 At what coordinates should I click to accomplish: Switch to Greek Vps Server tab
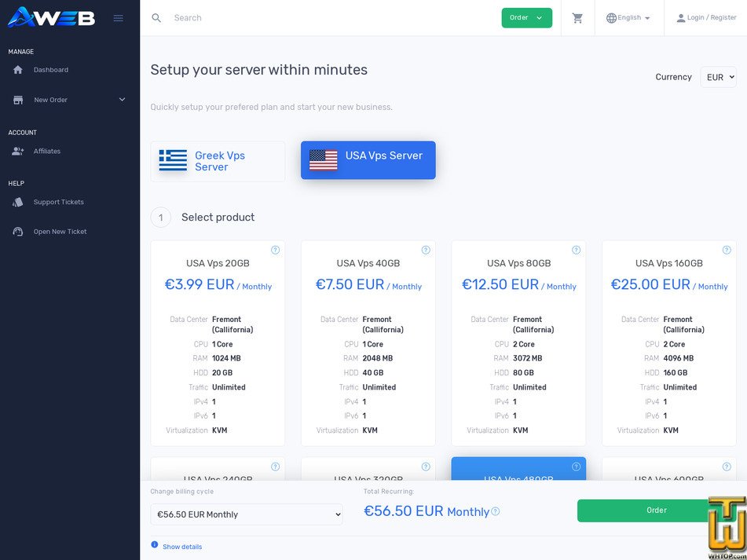[x=218, y=162]
